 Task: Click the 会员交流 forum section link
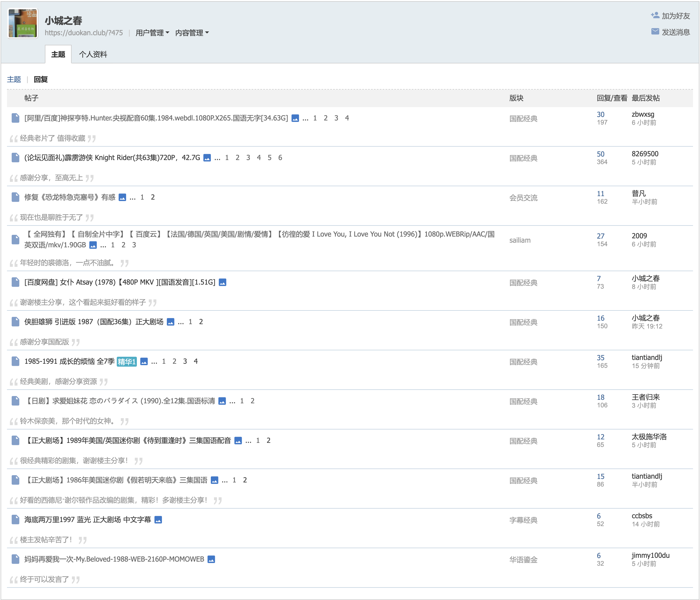pyautogui.click(x=523, y=198)
